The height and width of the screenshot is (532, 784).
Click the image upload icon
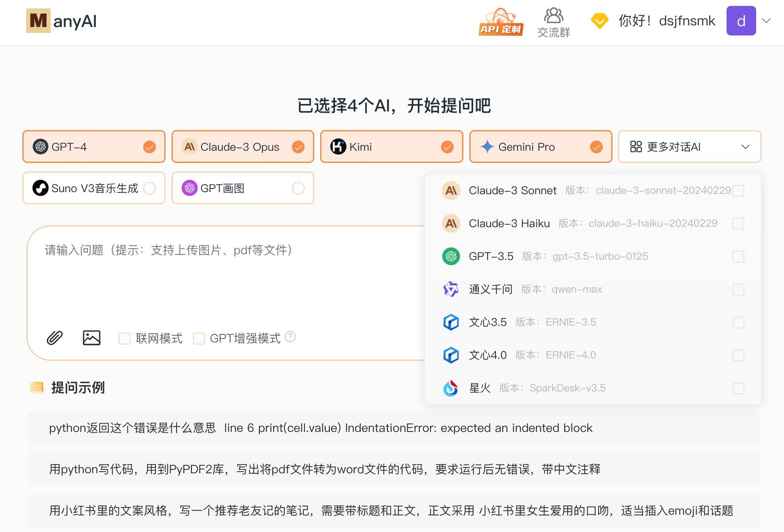[91, 338]
